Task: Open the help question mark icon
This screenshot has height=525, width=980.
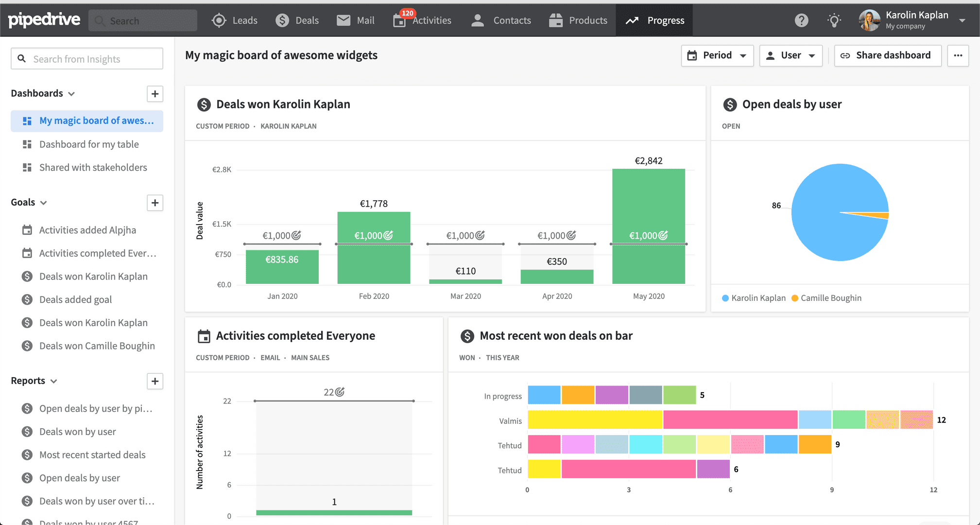Action: pyautogui.click(x=801, y=20)
